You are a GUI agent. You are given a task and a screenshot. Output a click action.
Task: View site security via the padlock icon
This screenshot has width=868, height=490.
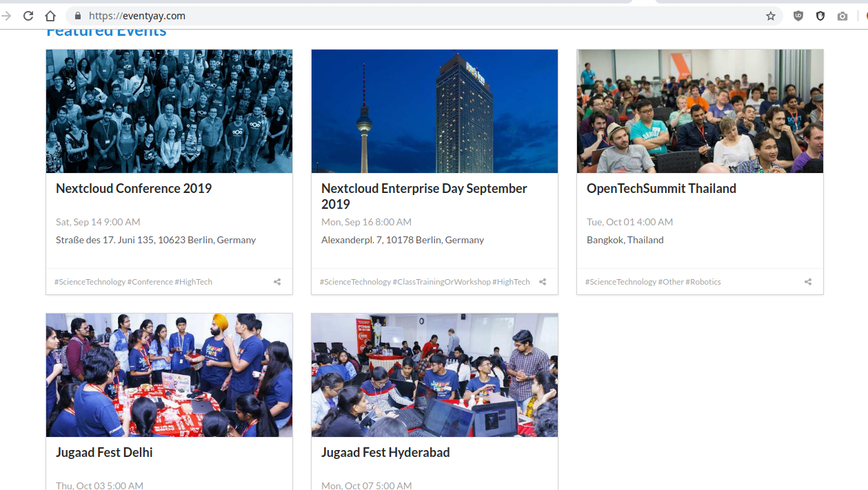[77, 15]
